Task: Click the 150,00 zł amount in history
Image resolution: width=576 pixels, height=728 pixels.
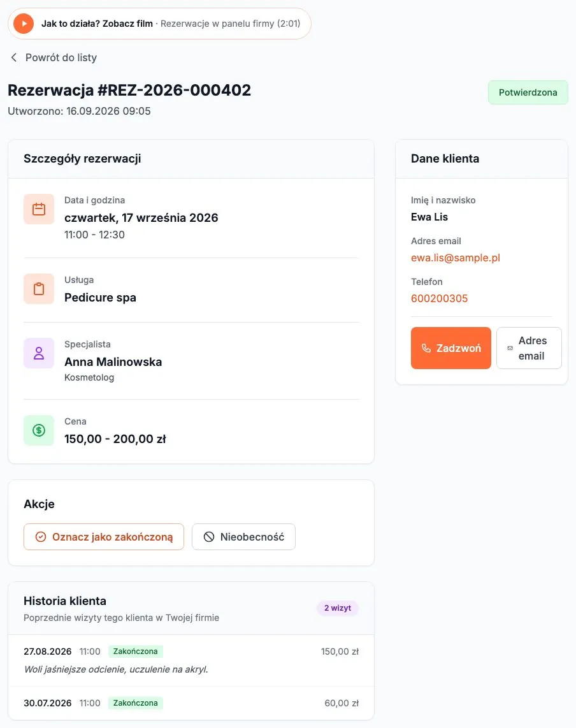Action: click(x=340, y=652)
